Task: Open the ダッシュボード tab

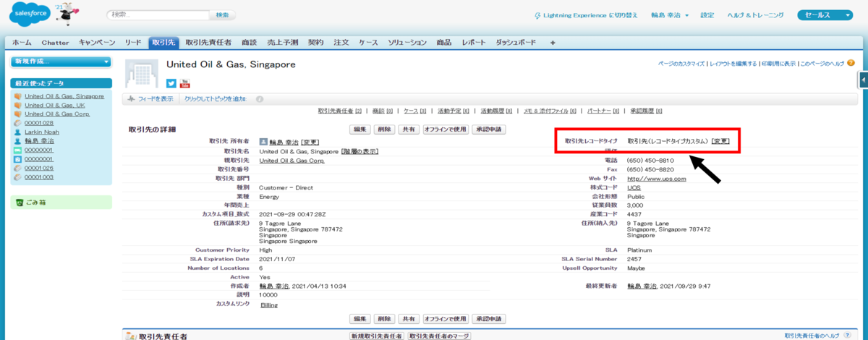Action: coord(516,43)
